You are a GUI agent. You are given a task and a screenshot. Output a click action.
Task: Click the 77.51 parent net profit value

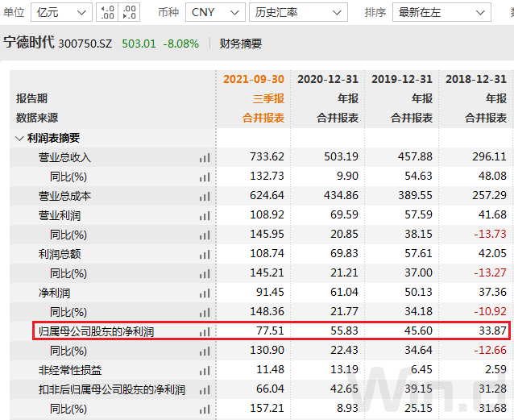pos(270,331)
